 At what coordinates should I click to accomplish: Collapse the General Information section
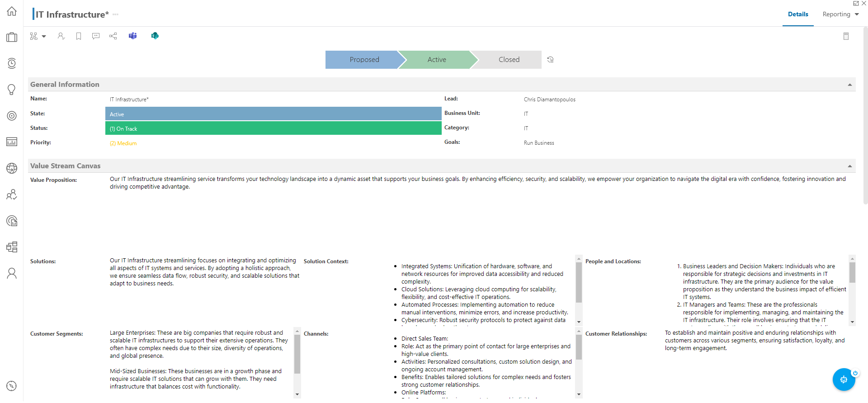(x=850, y=85)
